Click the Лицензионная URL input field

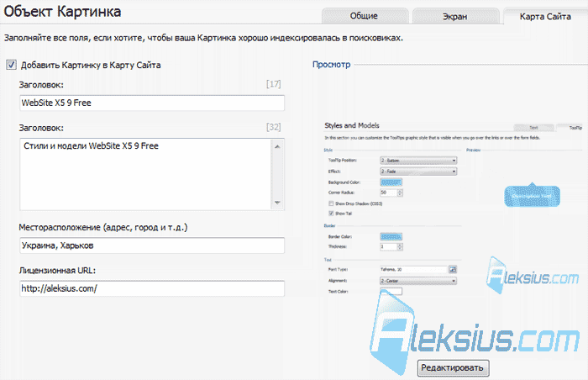(152, 288)
